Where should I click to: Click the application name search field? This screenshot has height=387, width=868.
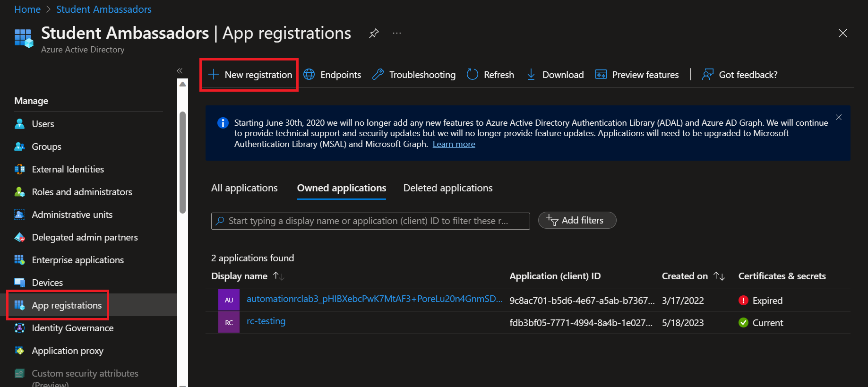pos(370,221)
